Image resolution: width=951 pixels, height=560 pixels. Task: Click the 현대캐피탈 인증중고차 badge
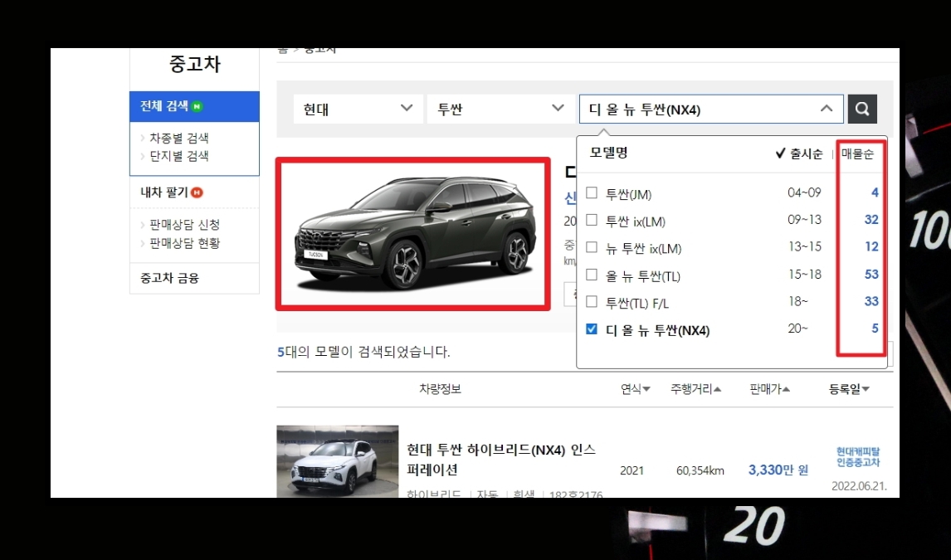click(x=857, y=457)
